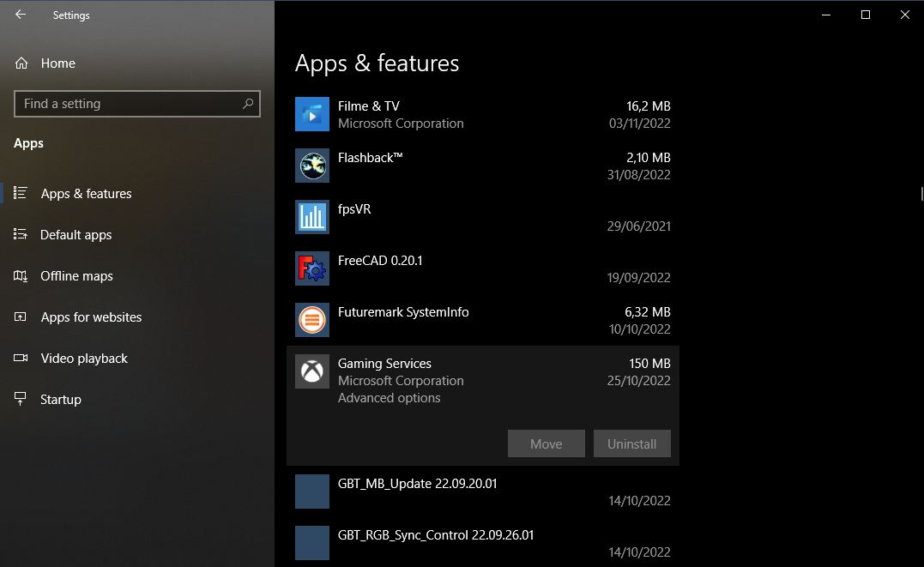Select the GBT_MB_Update 22.09.20.01 entry

pyautogui.click(x=483, y=492)
